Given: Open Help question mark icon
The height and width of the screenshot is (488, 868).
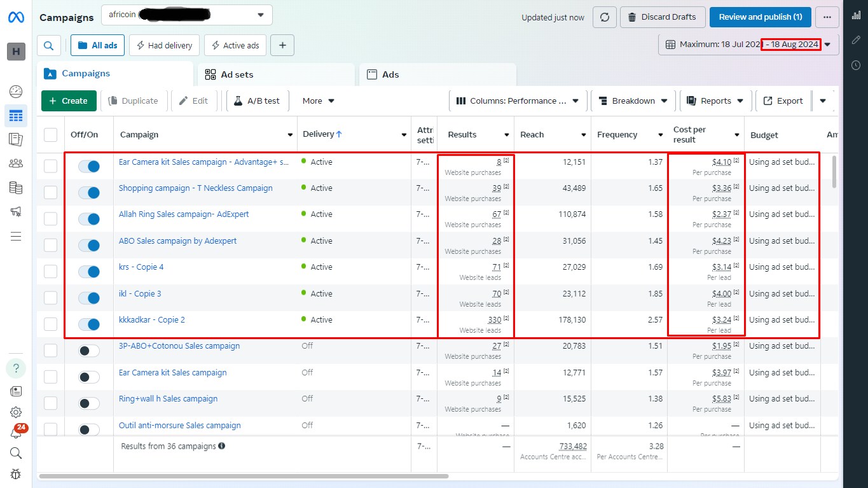Looking at the screenshot, I should click(x=16, y=368).
